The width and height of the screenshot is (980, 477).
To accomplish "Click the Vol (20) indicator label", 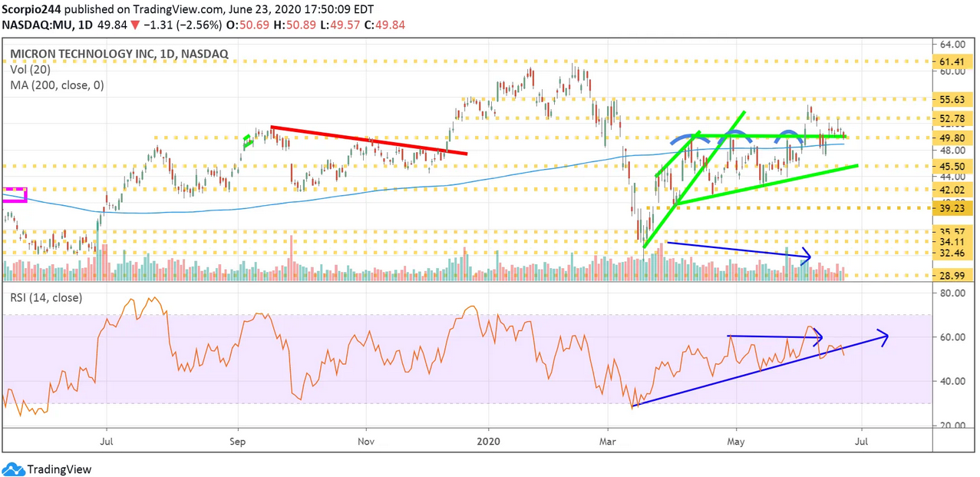I will tap(31, 70).
